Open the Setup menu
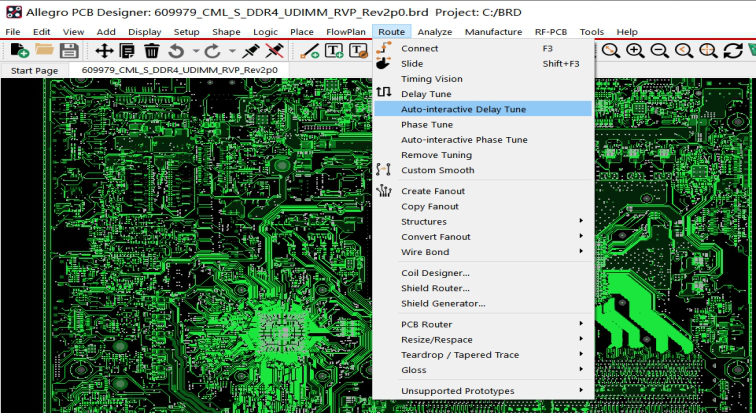The height and width of the screenshot is (413, 756). tap(187, 32)
